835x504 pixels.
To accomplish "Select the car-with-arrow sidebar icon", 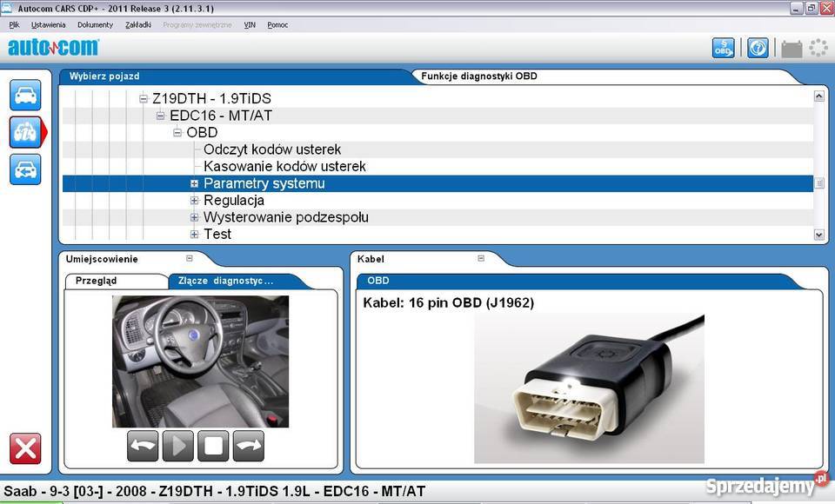I will point(25,169).
